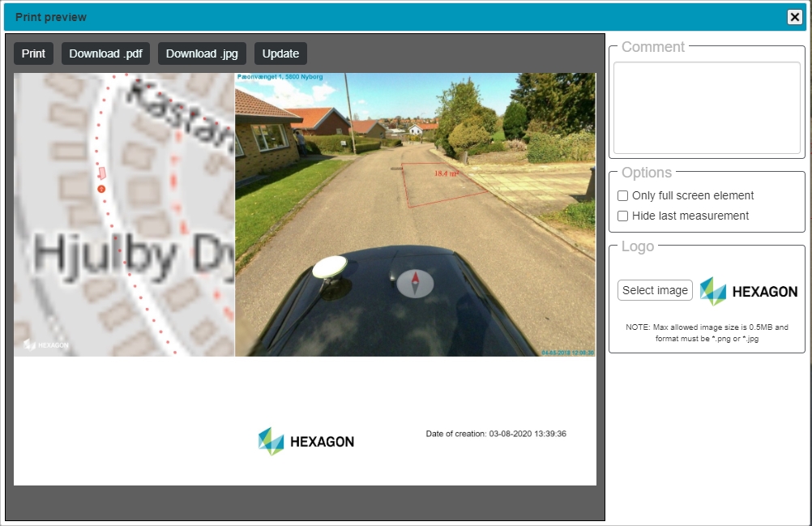Image resolution: width=812 pixels, height=526 pixels.
Task: Close the Print preview dialog
Action: click(x=794, y=17)
